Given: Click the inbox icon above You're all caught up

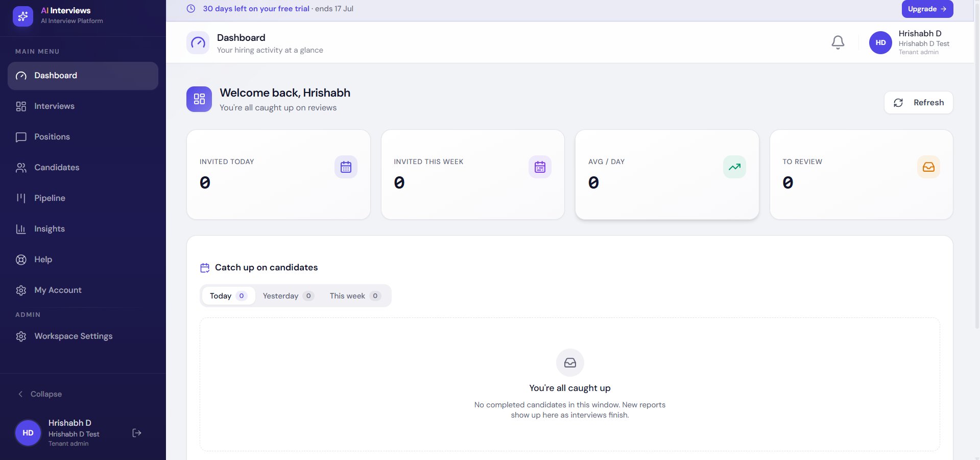Looking at the screenshot, I should 570,363.
